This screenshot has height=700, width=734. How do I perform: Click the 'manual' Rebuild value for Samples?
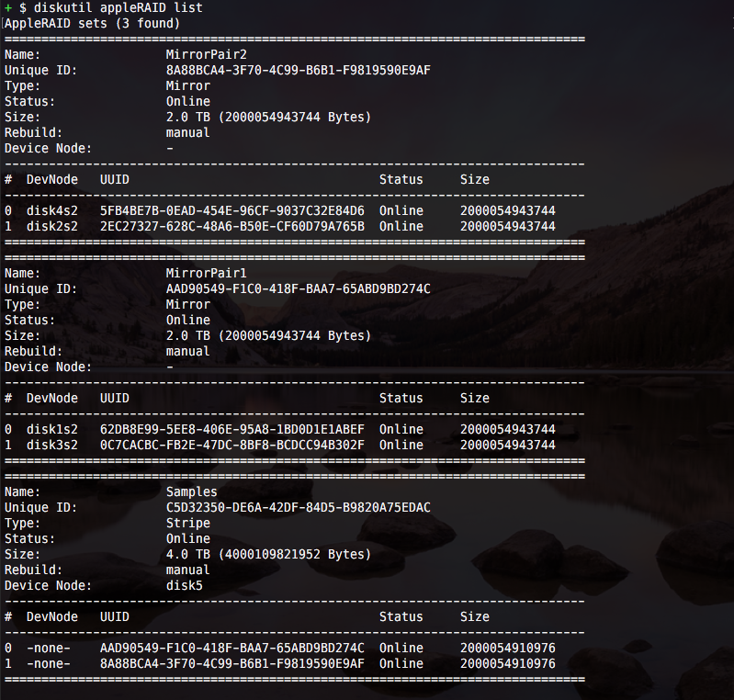(x=187, y=570)
